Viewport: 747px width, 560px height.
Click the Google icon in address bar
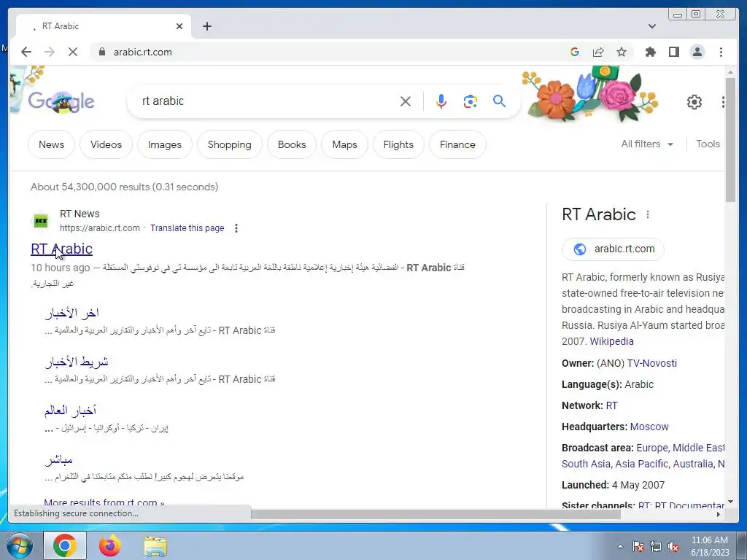click(575, 52)
